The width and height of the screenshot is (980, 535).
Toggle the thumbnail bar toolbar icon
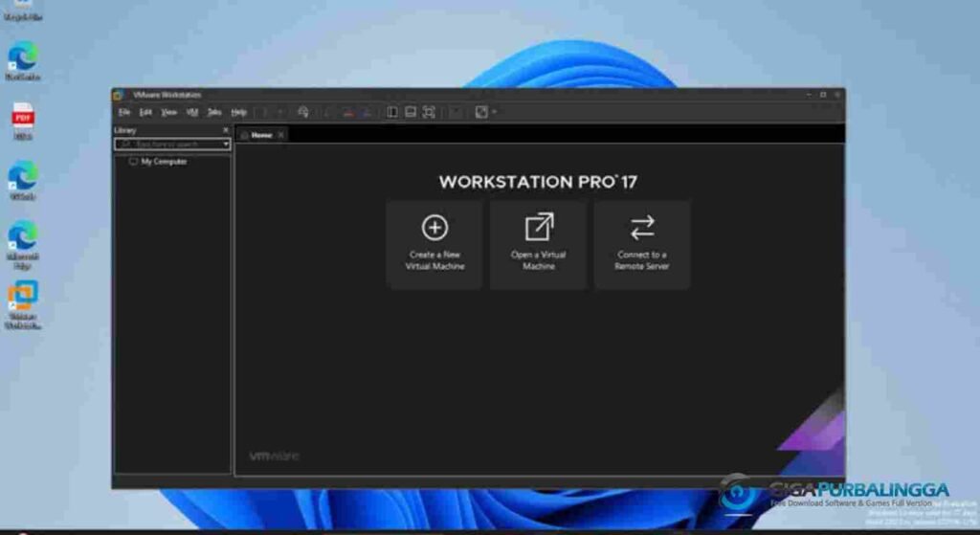410,112
